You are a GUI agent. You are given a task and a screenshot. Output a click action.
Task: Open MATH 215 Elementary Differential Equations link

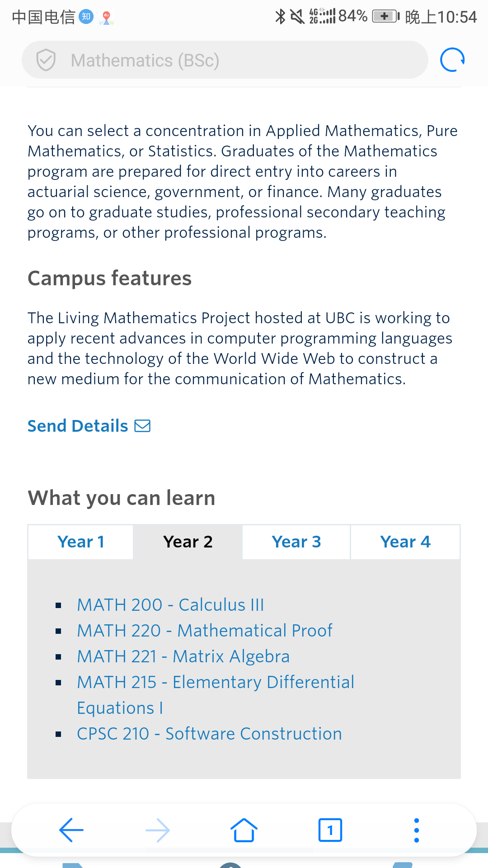tap(216, 695)
